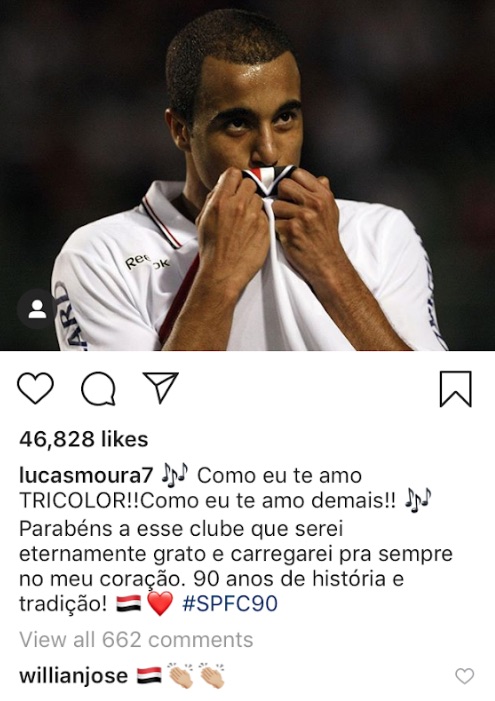Open the #SPFC90 hashtag

coord(230,604)
